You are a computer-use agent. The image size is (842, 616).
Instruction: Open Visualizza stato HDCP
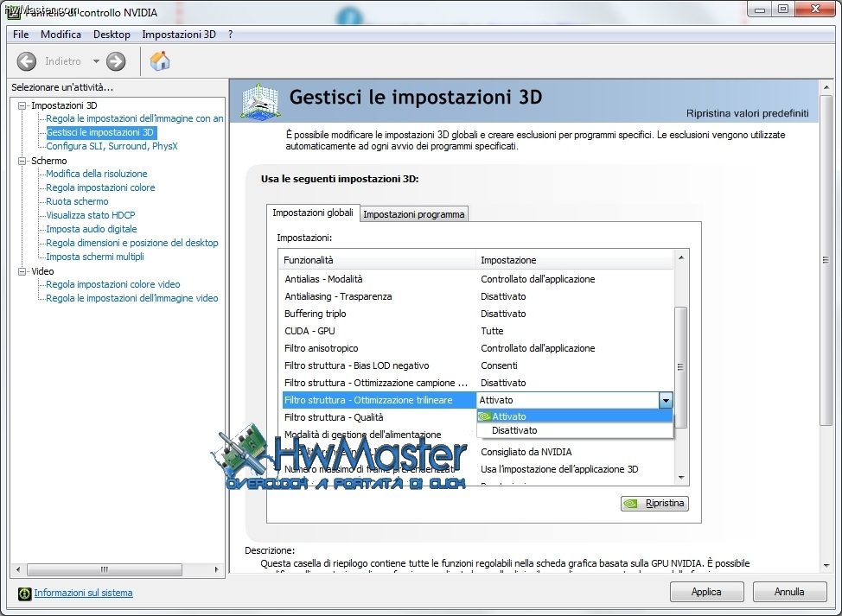click(91, 215)
